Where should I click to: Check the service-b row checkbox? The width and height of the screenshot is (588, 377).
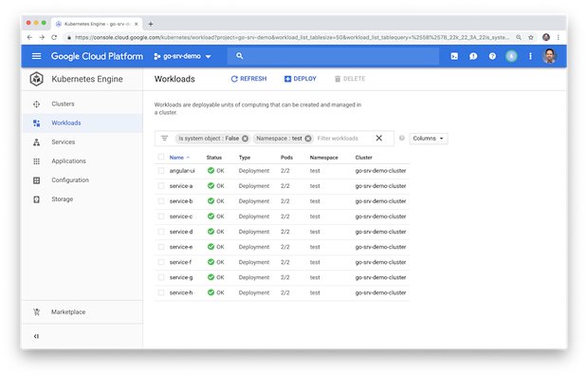[x=161, y=201]
